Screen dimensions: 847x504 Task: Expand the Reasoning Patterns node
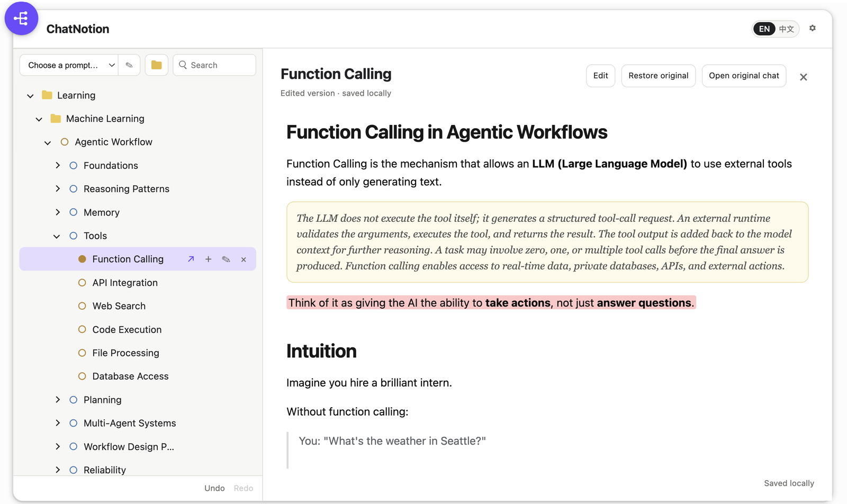[58, 188]
